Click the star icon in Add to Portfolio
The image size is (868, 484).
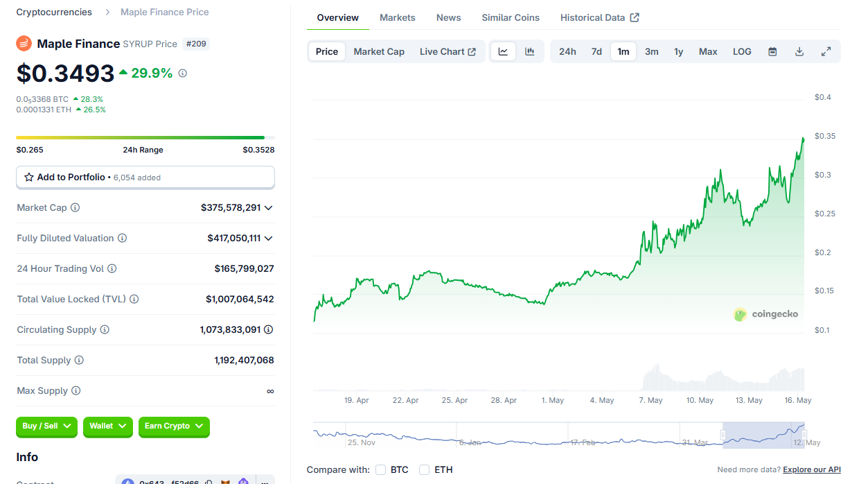tap(29, 177)
